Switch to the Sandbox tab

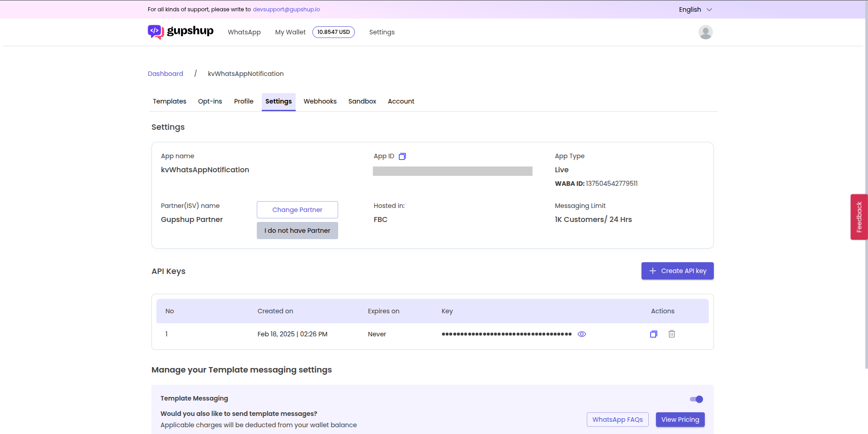pos(362,101)
